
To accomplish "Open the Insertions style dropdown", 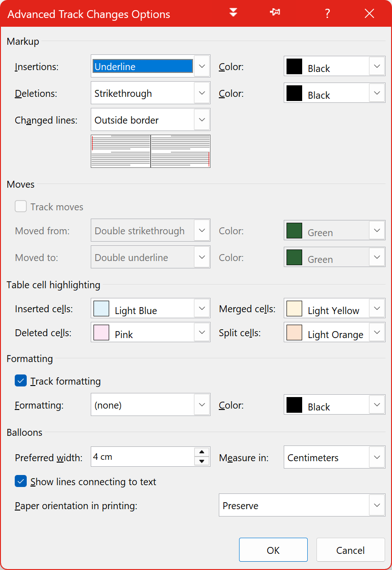I will (151, 66).
